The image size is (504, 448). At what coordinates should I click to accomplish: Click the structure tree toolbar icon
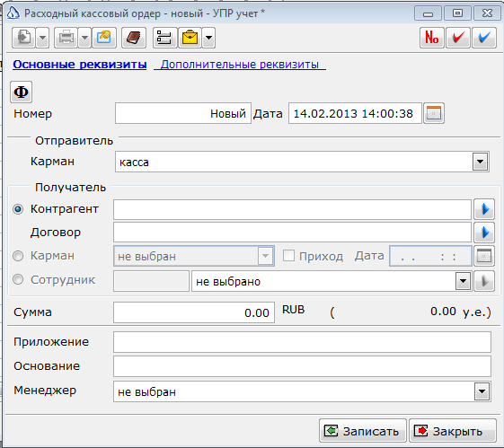[165, 38]
